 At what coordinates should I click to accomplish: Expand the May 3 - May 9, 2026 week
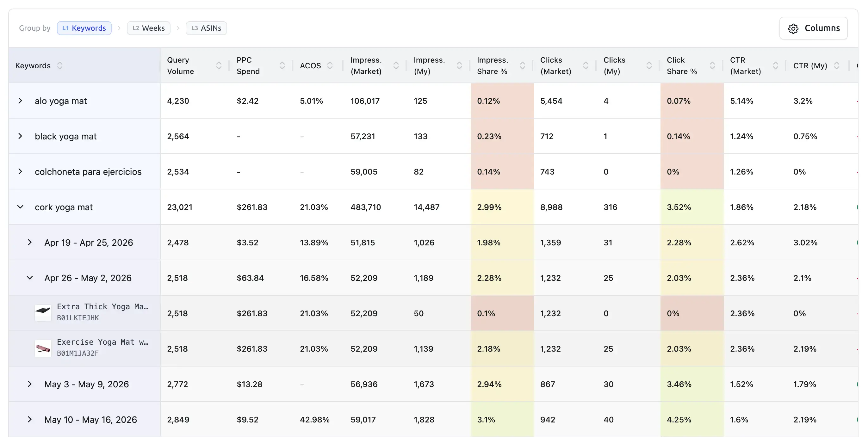click(x=30, y=384)
